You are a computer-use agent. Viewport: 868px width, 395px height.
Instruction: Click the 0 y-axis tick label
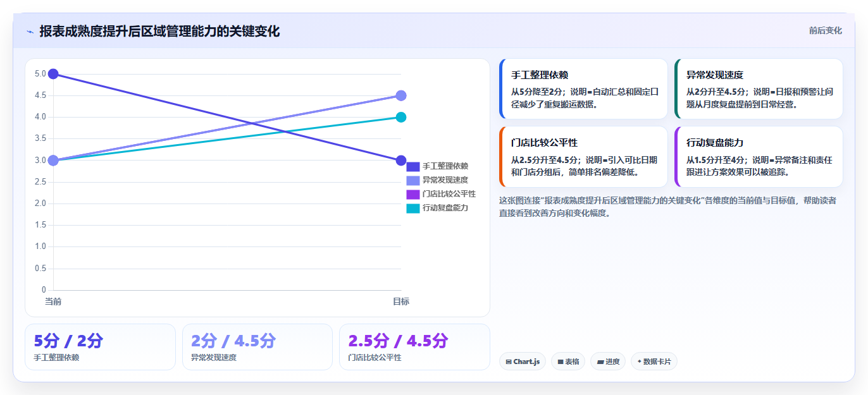tap(44, 290)
